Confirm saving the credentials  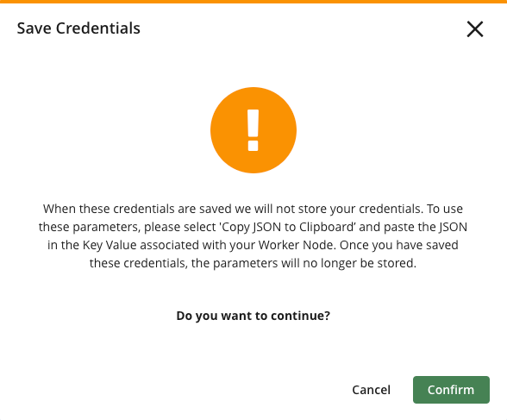pyautogui.click(x=451, y=390)
